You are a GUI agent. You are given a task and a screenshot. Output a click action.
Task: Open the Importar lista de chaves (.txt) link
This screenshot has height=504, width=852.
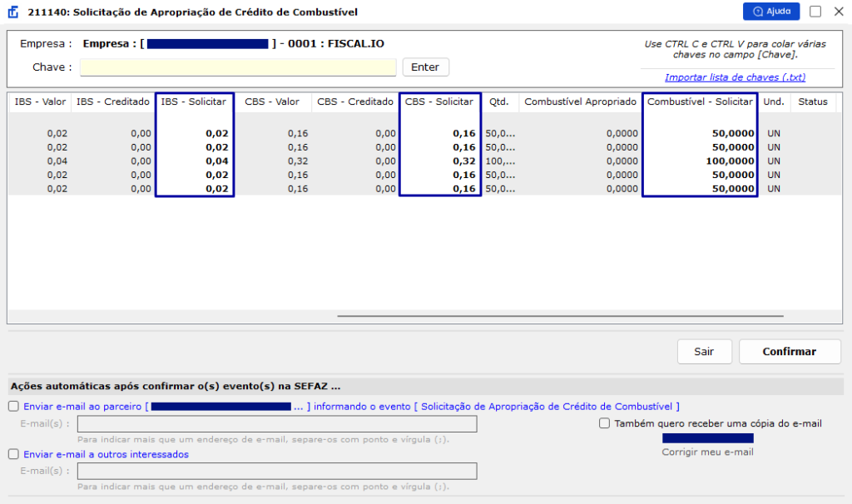pos(736,77)
